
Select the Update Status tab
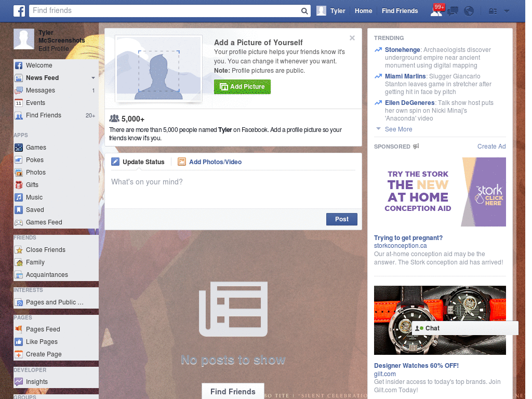tap(138, 162)
